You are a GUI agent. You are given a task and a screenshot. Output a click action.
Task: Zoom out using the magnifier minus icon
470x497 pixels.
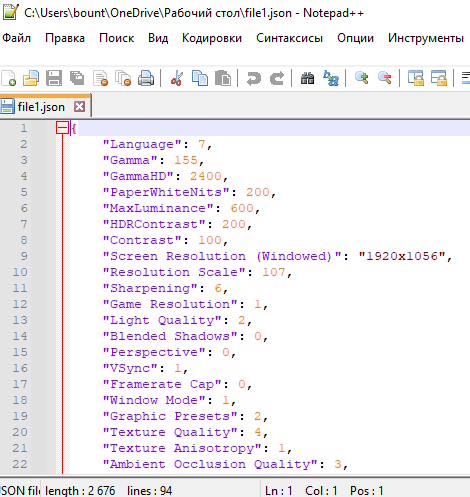(384, 78)
